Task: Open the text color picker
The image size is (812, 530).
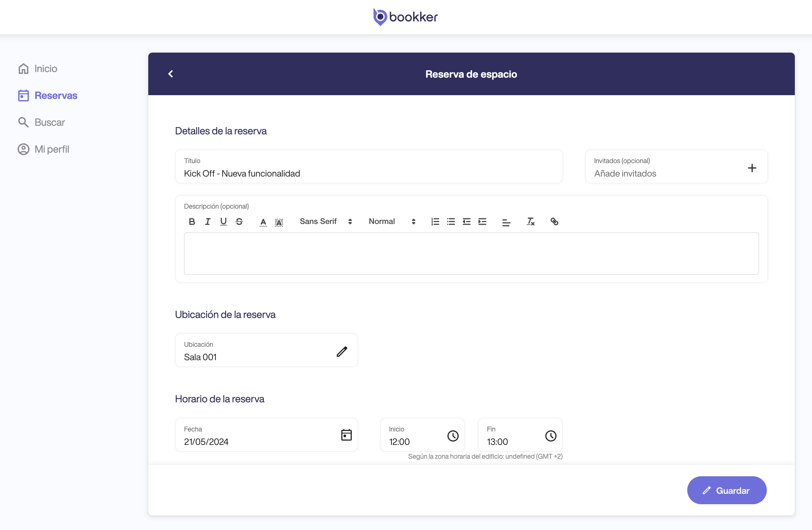Action: [x=263, y=222]
